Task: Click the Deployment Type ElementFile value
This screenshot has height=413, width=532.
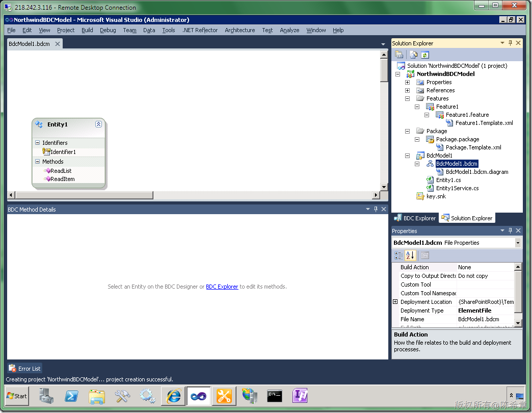Action: coord(485,311)
